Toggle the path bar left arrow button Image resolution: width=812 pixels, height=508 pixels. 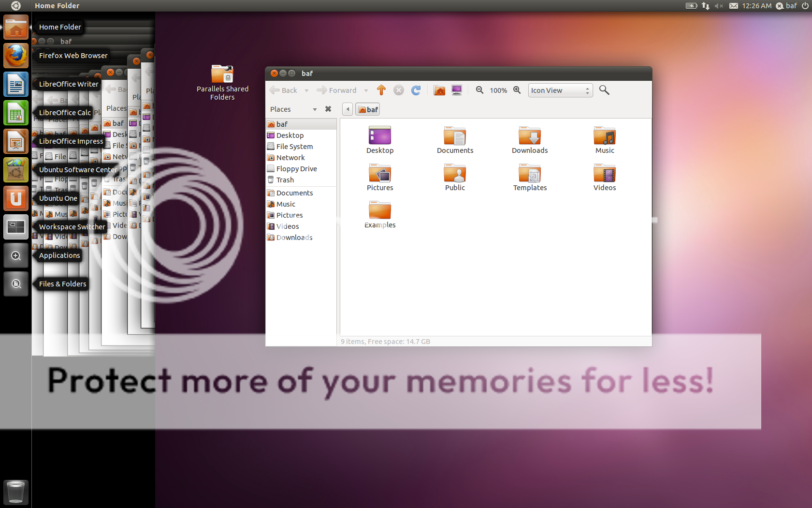[347, 109]
